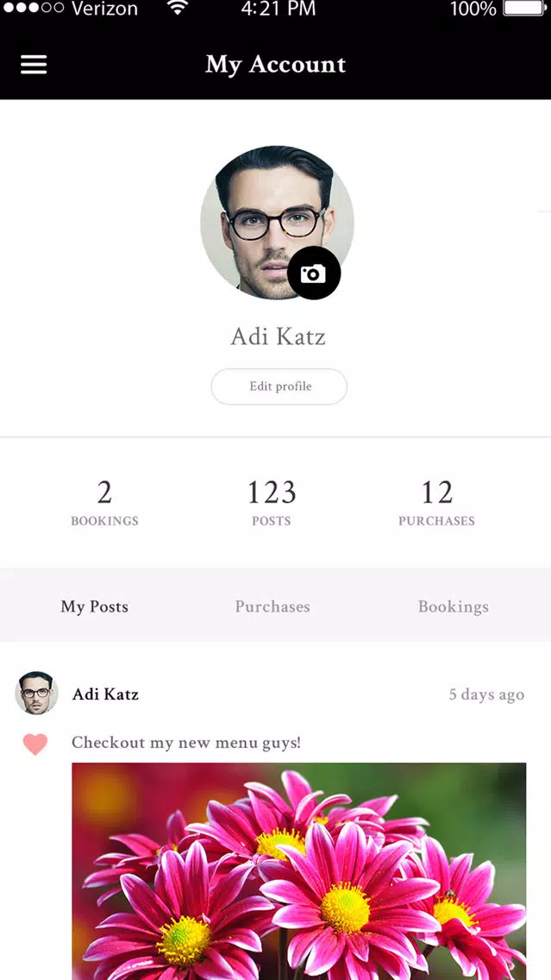Screen dimensions: 551x980
Task: Select the 12 Purchases stat
Action: pos(436,503)
